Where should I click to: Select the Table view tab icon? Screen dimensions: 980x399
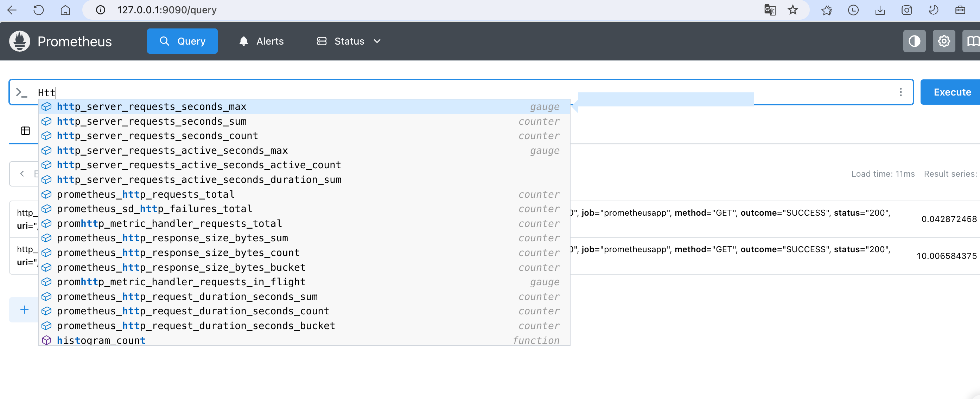click(x=25, y=131)
